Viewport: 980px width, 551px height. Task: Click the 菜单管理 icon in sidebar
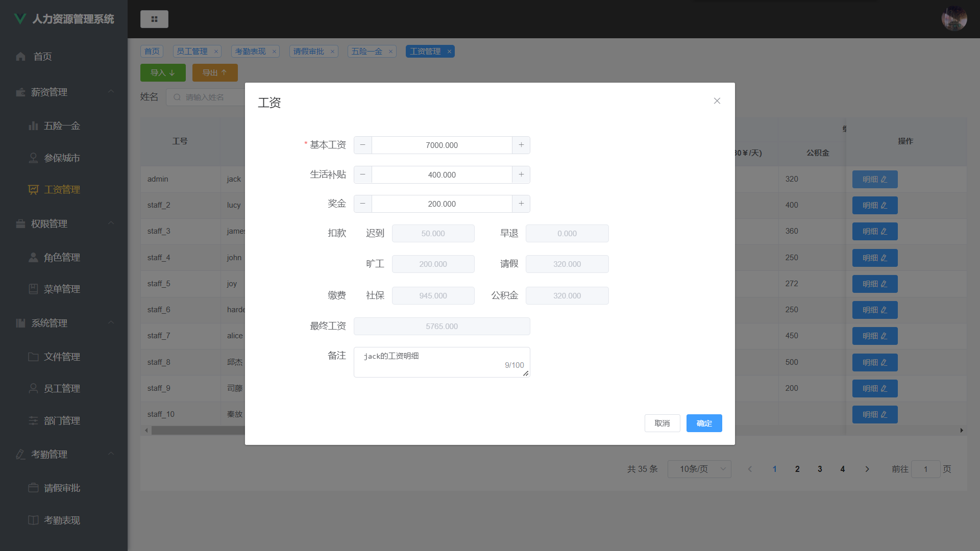(33, 289)
